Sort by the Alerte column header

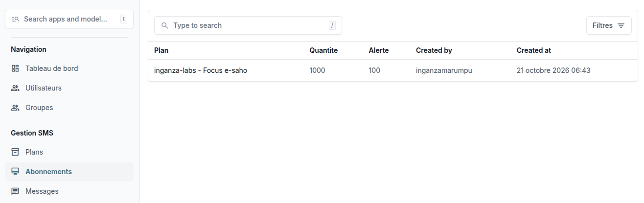coord(379,50)
